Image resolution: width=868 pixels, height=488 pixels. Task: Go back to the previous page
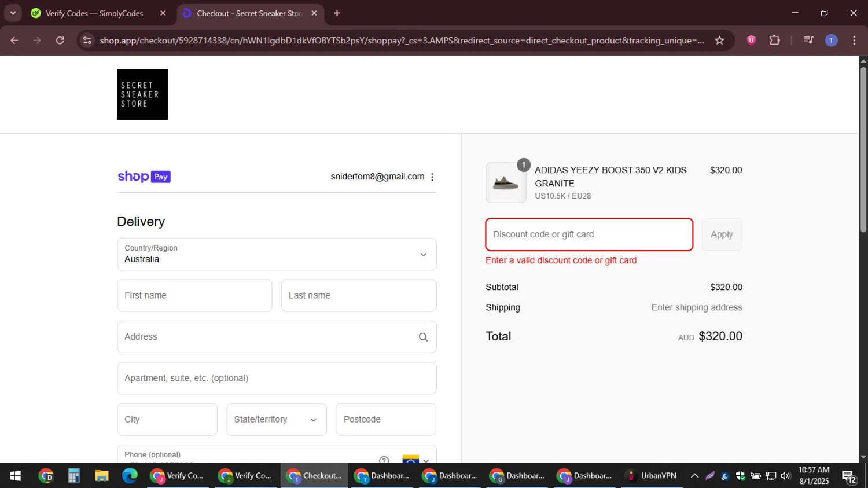coord(14,41)
